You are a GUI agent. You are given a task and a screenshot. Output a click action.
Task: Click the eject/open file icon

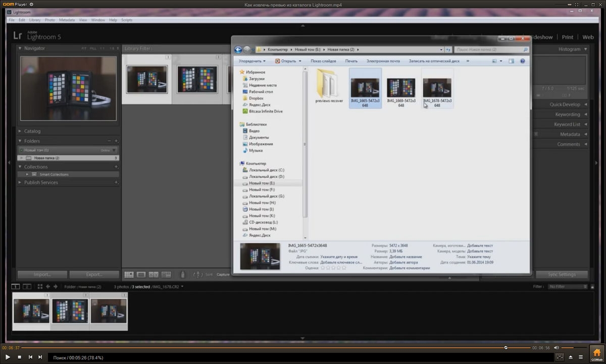(x=571, y=357)
